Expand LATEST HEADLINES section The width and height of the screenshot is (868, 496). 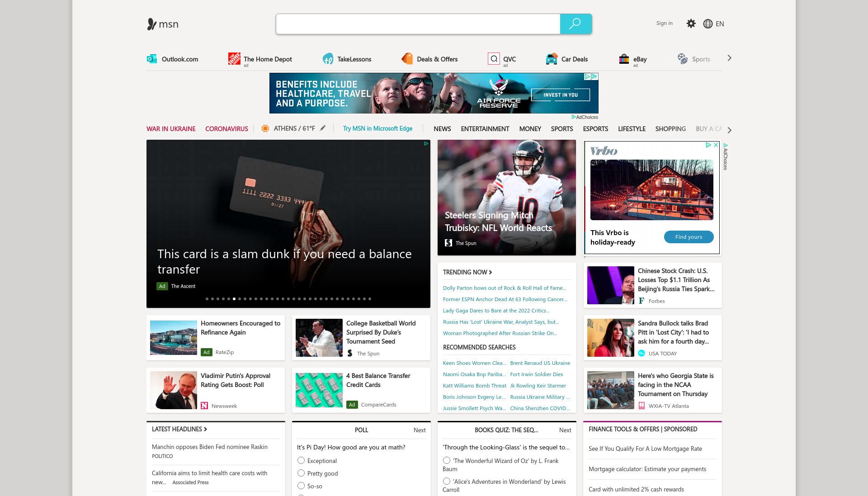(179, 429)
